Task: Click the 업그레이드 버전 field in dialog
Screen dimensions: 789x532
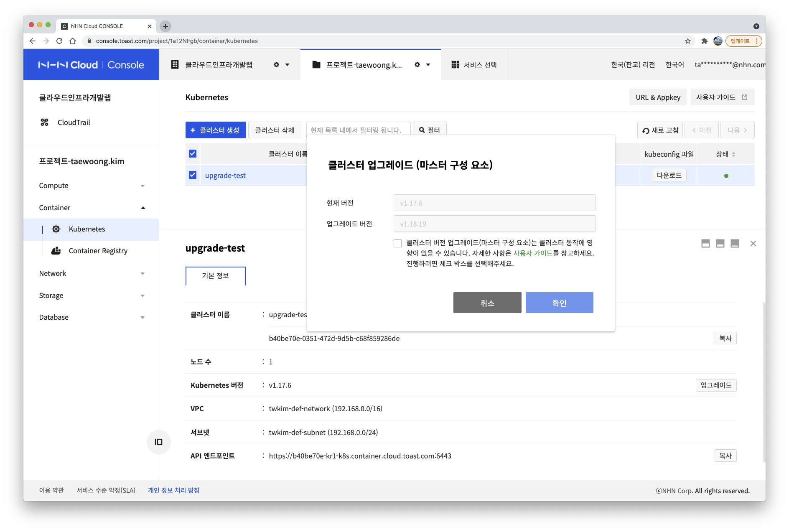Action: pos(494,224)
